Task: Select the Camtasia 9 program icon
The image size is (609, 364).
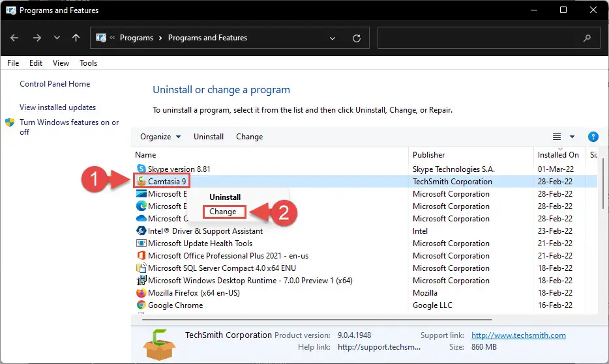Action: tap(141, 181)
